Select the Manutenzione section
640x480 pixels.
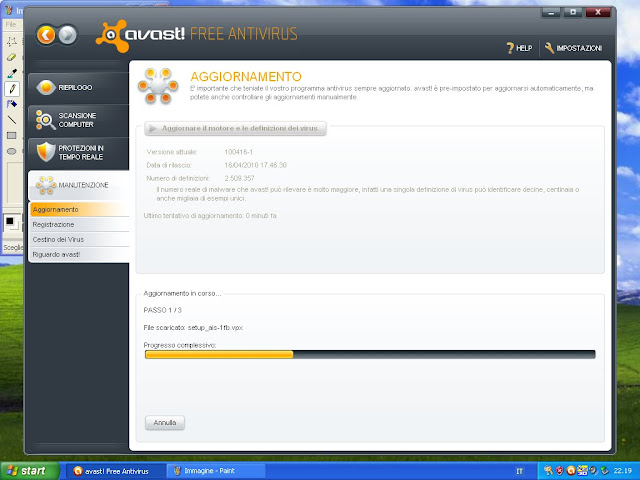point(78,185)
